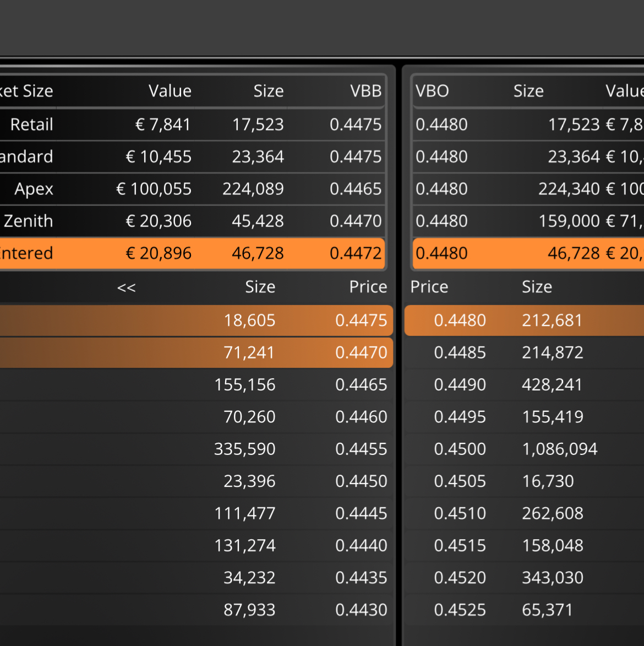Select the Zenith market size row
Screen dimensions: 644x646
(x=192, y=221)
